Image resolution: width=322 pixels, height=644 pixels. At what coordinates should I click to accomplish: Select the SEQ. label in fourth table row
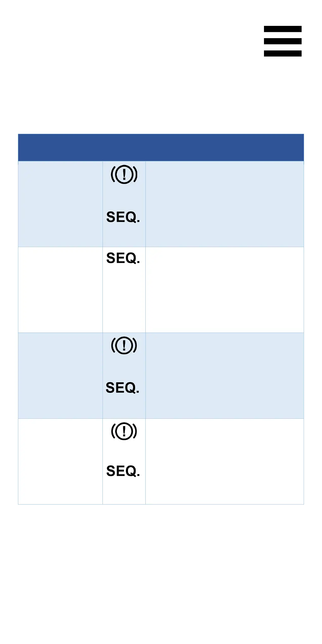coord(123,471)
